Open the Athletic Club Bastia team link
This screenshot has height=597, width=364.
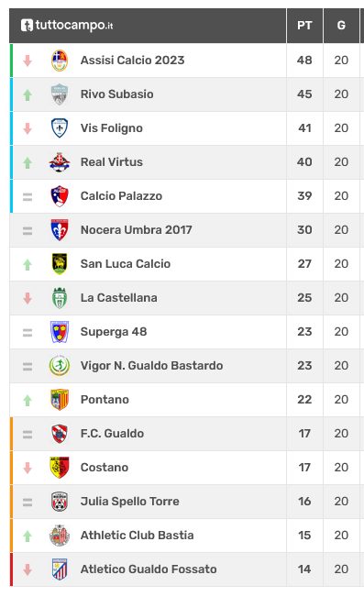point(137,536)
